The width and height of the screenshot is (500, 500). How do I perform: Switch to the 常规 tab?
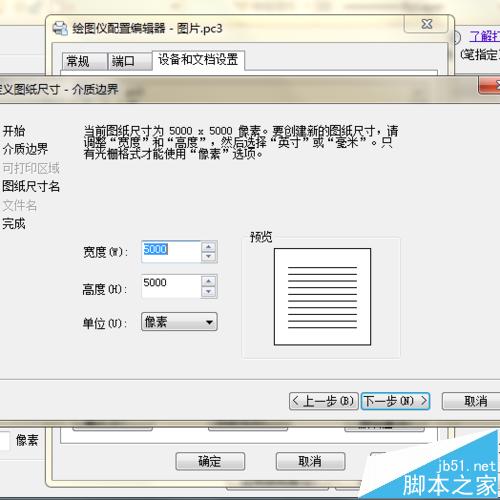pyautogui.click(x=85, y=61)
